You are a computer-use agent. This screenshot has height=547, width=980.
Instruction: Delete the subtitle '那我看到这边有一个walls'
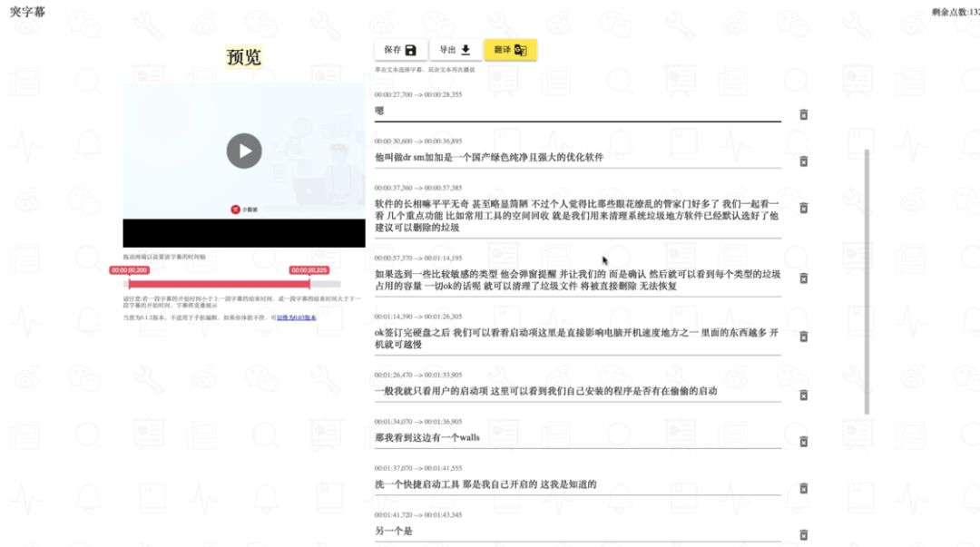click(x=803, y=442)
